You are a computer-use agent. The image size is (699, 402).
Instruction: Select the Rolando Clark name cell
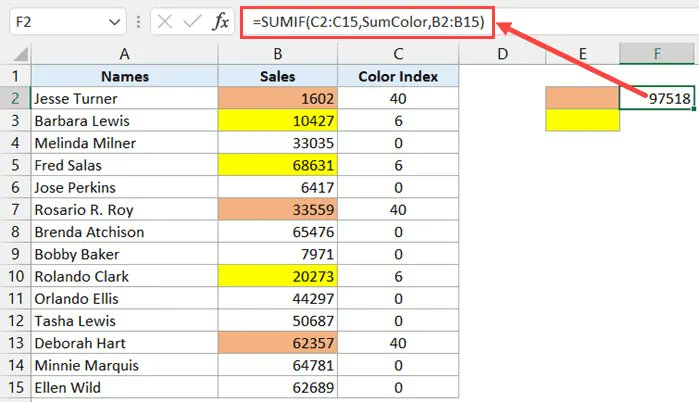pos(124,276)
